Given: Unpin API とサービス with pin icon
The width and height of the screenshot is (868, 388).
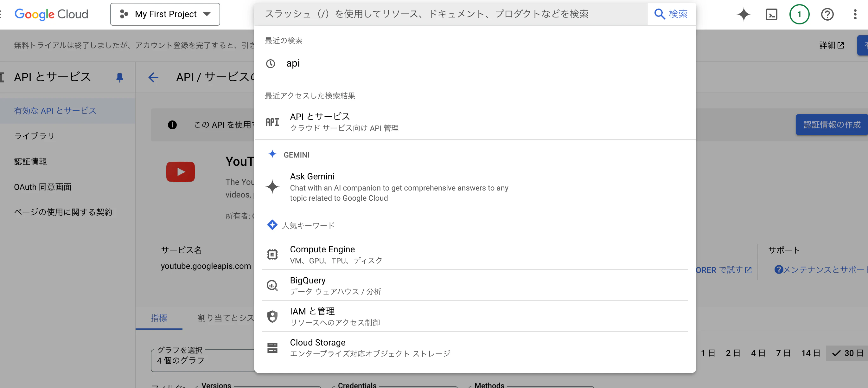Looking at the screenshot, I should [x=119, y=78].
